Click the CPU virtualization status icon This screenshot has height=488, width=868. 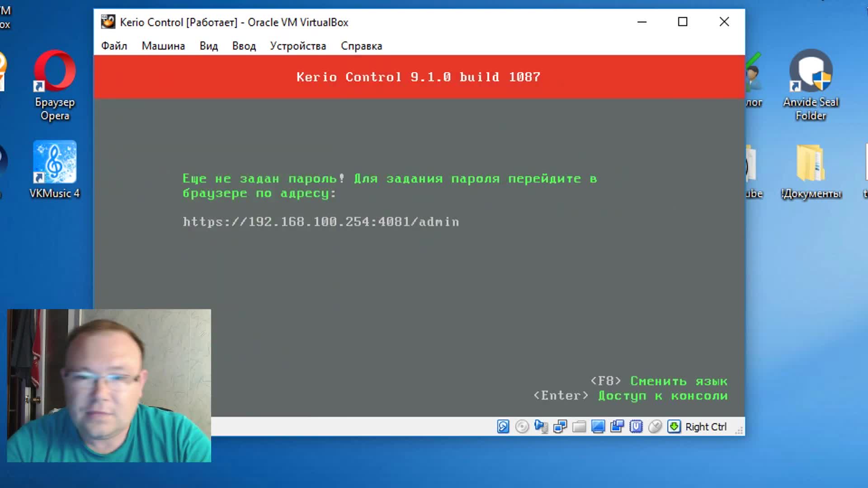click(636, 427)
